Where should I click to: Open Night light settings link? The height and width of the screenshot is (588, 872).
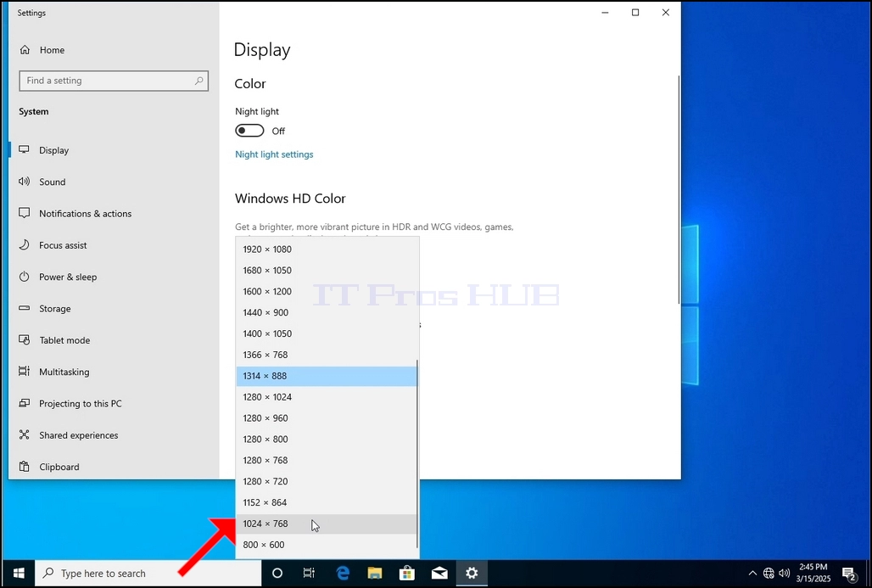click(274, 154)
